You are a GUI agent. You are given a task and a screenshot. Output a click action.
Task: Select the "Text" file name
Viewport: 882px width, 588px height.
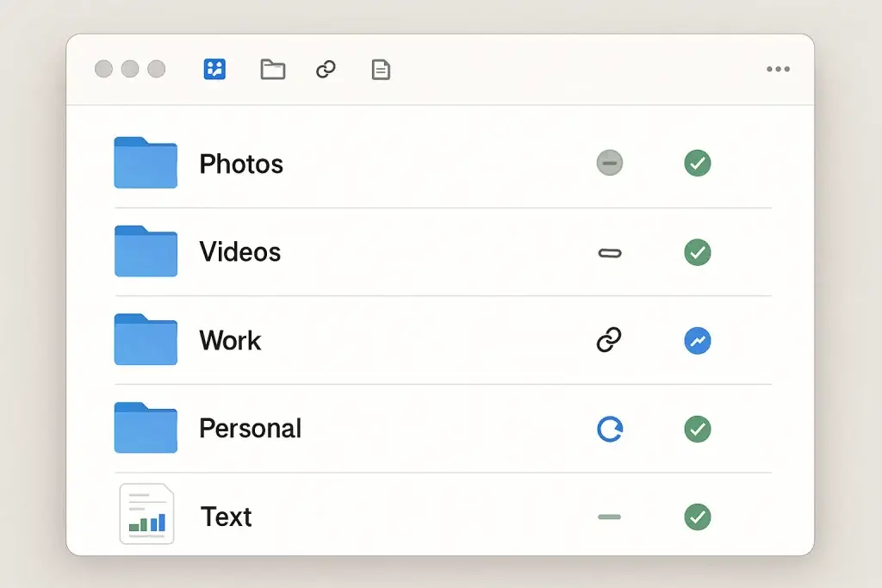[227, 517]
